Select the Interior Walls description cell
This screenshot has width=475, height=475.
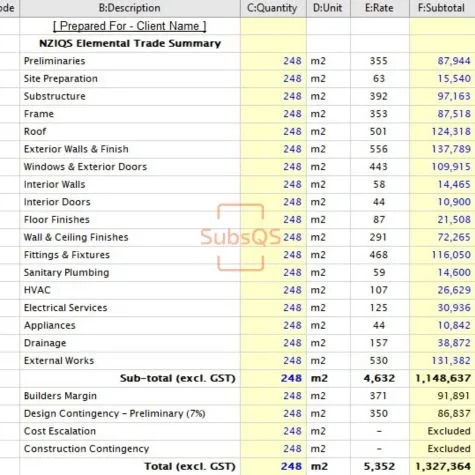coord(130,184)
